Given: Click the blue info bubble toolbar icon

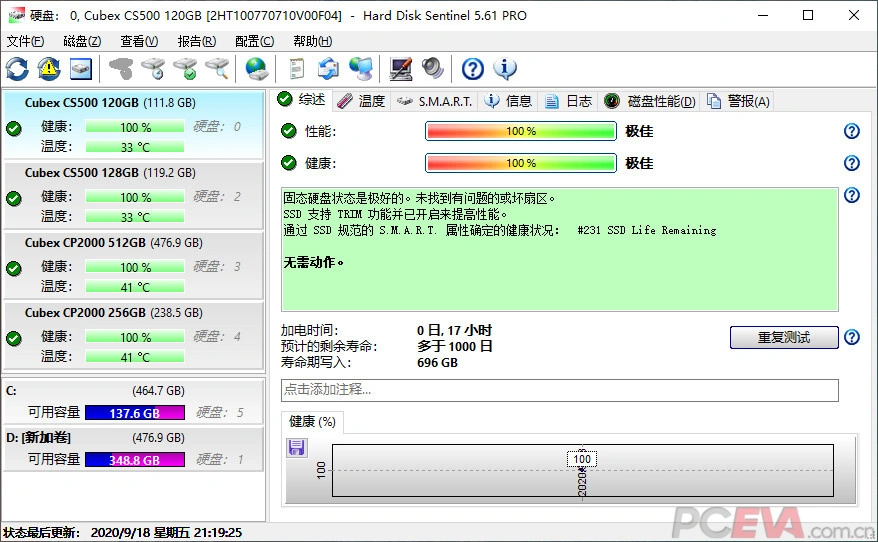Looking at the screenshot, I should point(505,68).
